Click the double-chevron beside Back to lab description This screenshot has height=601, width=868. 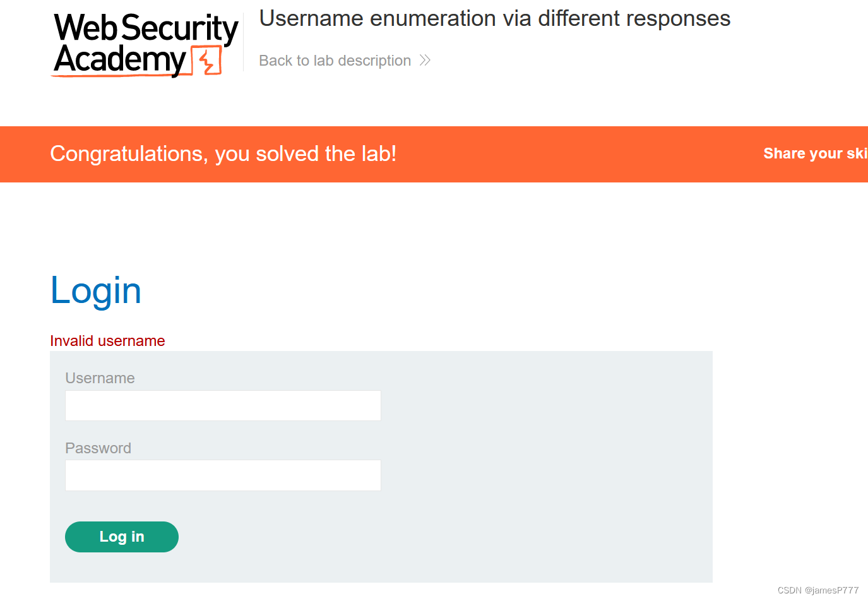point(425,60)
